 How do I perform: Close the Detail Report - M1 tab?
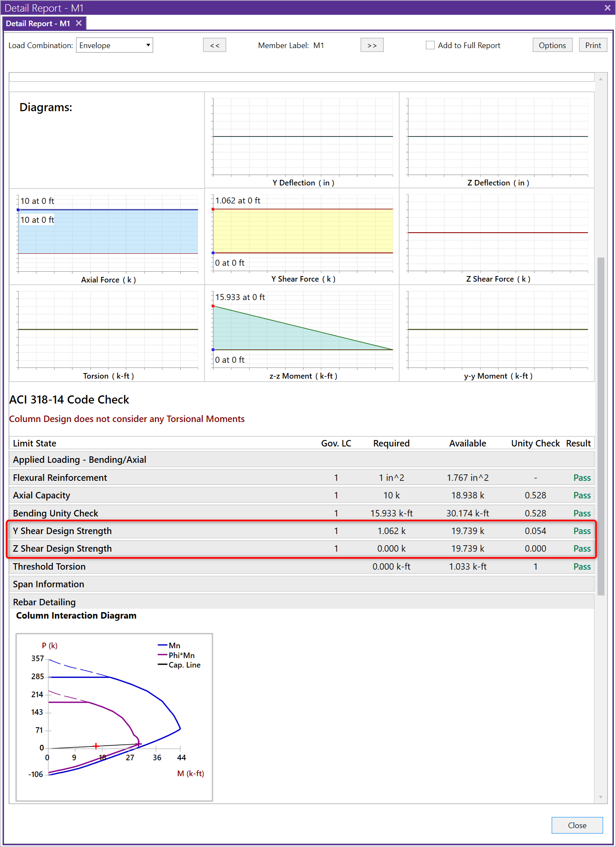79,23
